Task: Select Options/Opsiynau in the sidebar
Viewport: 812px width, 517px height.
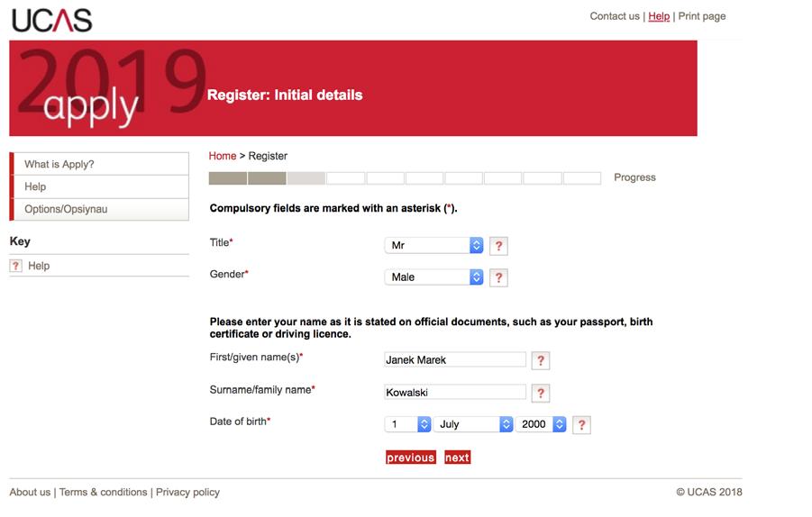Action: (101, 209)
